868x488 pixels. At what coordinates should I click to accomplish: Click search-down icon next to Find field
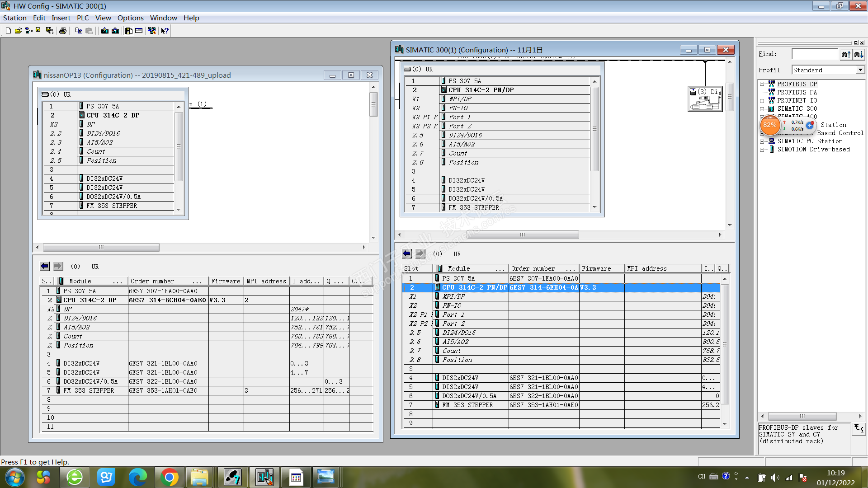(859, 54)
